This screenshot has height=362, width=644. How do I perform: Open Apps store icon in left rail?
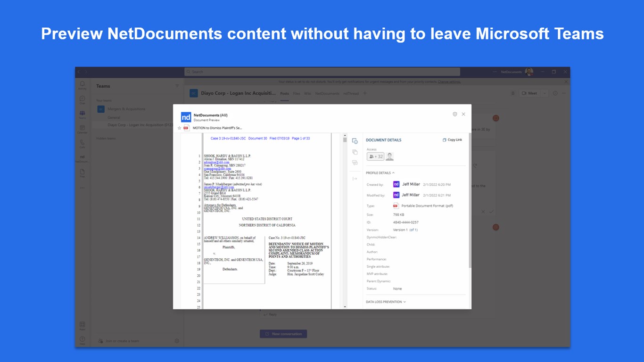click(x=82, y=326)
